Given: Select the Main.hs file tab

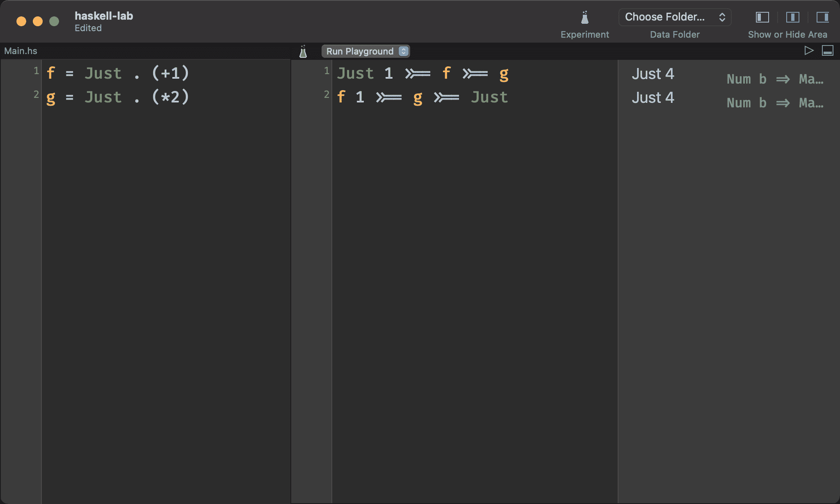Looking at the screenshot, I should [21, 51].
